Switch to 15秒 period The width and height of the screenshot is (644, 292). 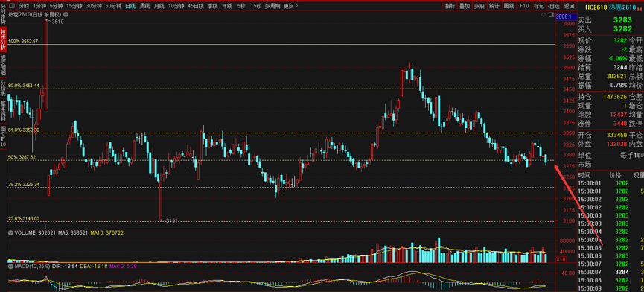(255, 6)
